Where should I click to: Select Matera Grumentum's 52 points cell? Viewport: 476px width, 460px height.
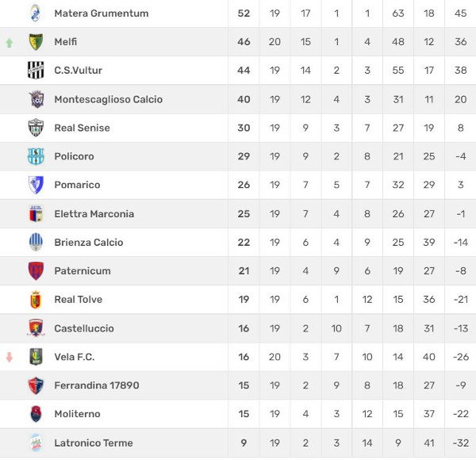[244, 13]
